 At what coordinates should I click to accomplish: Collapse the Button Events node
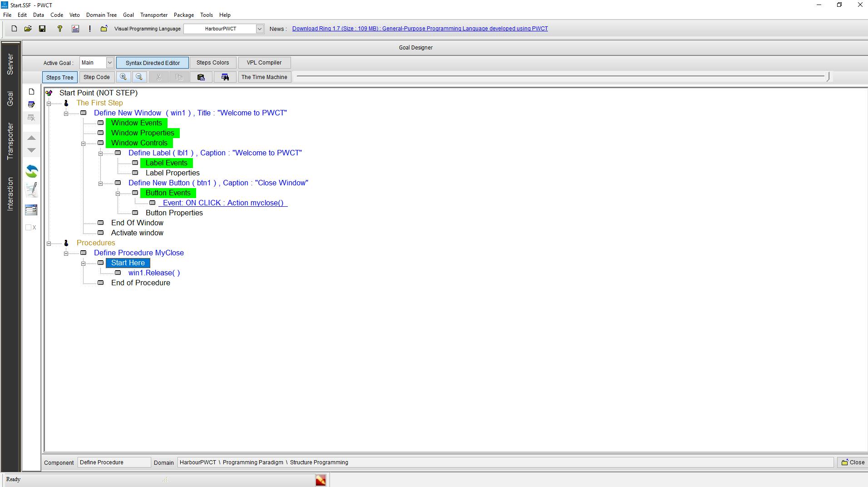[118, 194]
